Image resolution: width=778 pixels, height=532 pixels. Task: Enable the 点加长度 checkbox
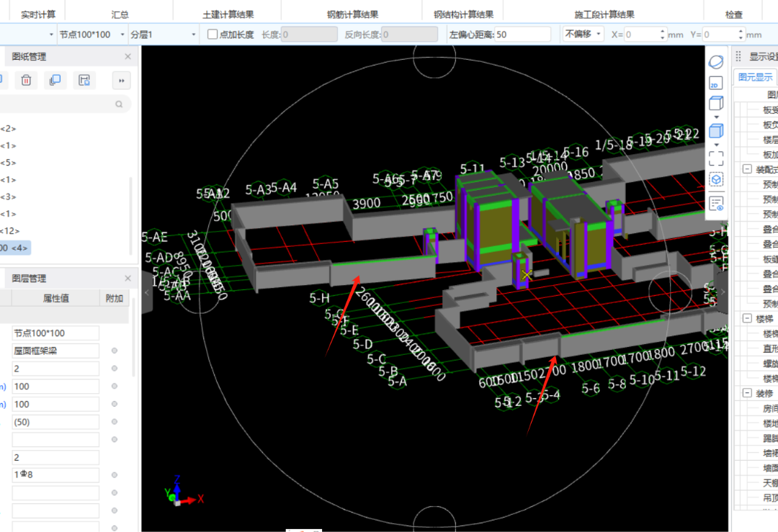tap(213, 35)
